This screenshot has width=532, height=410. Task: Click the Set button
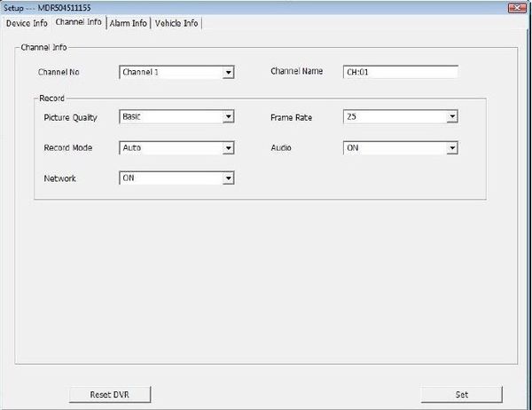coord(461,394)
